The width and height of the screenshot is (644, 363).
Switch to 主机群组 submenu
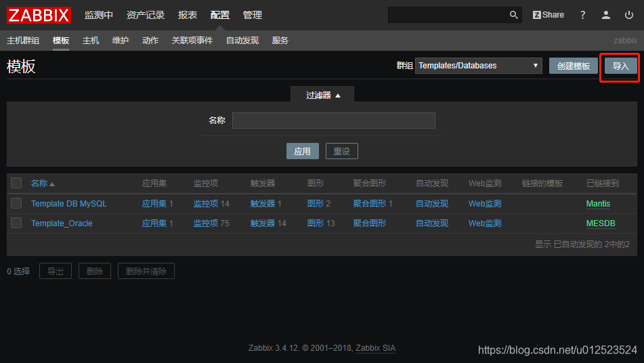pos(23,40)
